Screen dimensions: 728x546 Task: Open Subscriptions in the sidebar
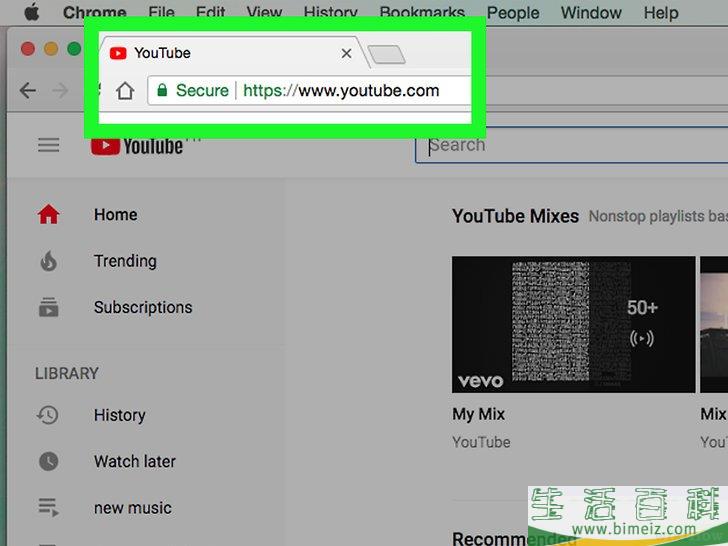143,307
